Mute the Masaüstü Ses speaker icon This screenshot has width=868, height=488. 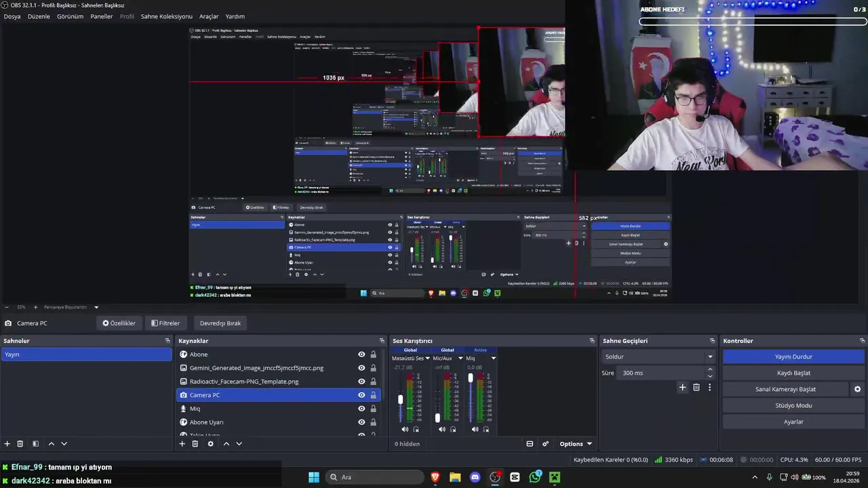coord(405,429)
